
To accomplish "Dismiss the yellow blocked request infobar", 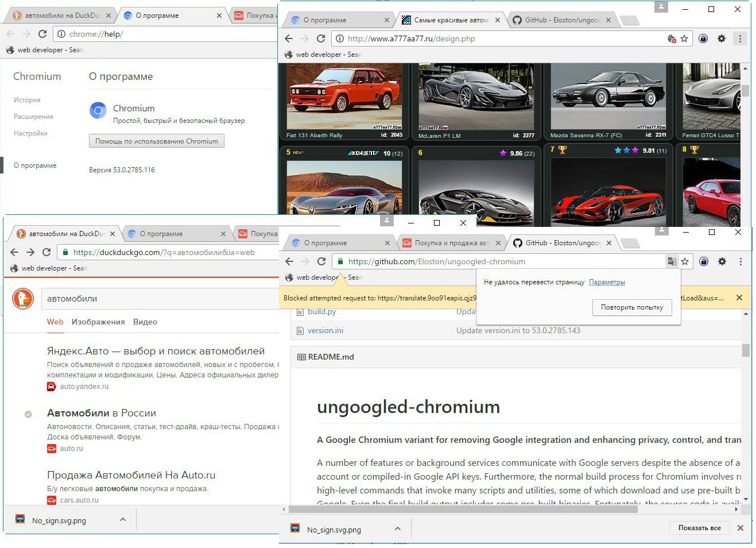I will pyautogui.click(x=739, y=298).
